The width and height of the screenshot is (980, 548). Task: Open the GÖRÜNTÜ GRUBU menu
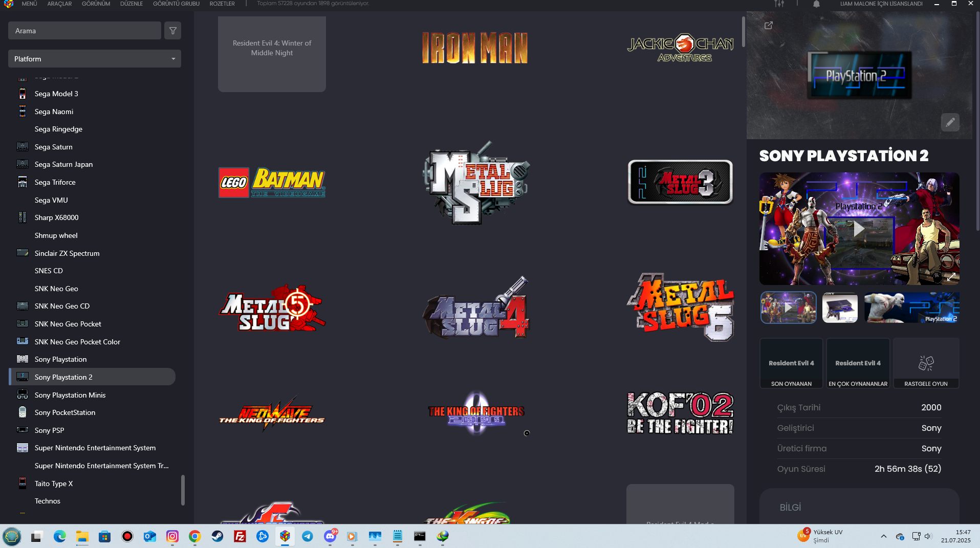pyautogui.click(x=176, y=4)
